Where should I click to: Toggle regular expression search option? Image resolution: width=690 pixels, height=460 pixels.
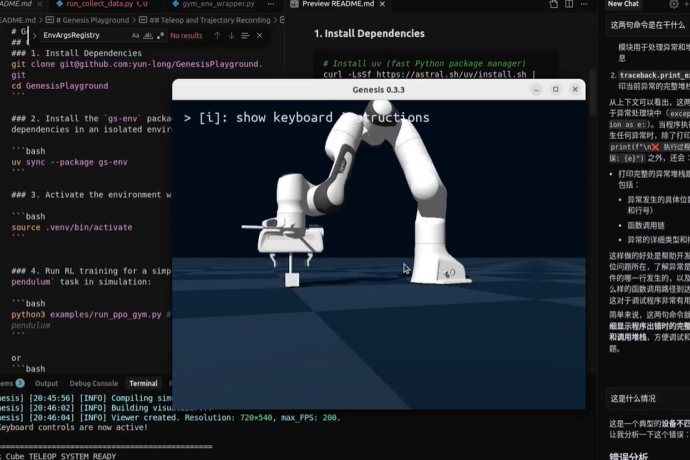(160, 36)
